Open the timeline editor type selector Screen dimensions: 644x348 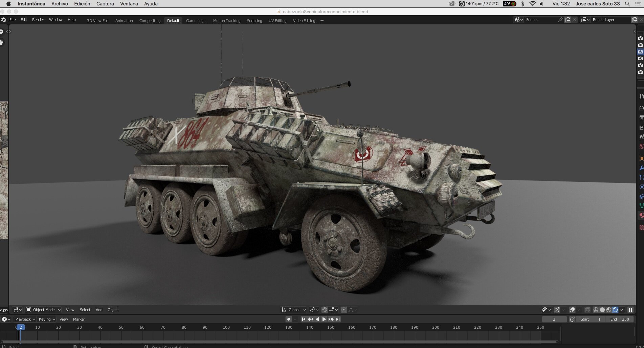(6, 319)
